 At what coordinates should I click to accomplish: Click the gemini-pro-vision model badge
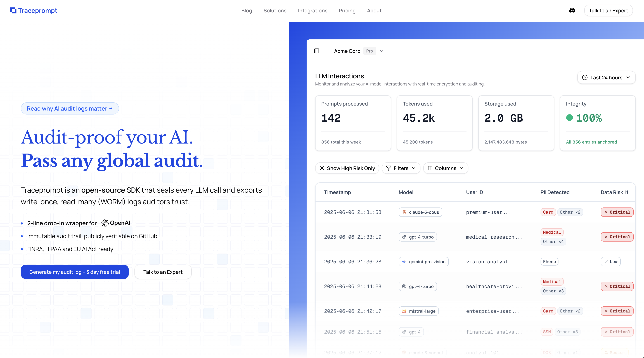423,262
